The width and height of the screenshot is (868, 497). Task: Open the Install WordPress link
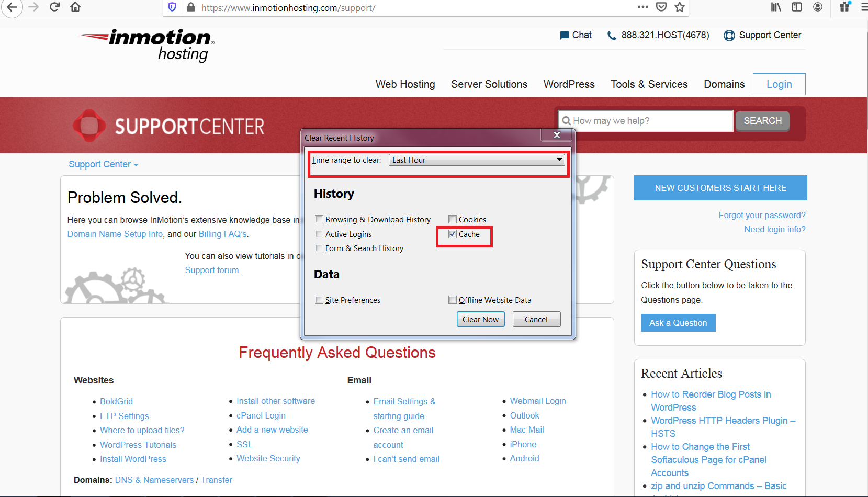click(133, 459)
